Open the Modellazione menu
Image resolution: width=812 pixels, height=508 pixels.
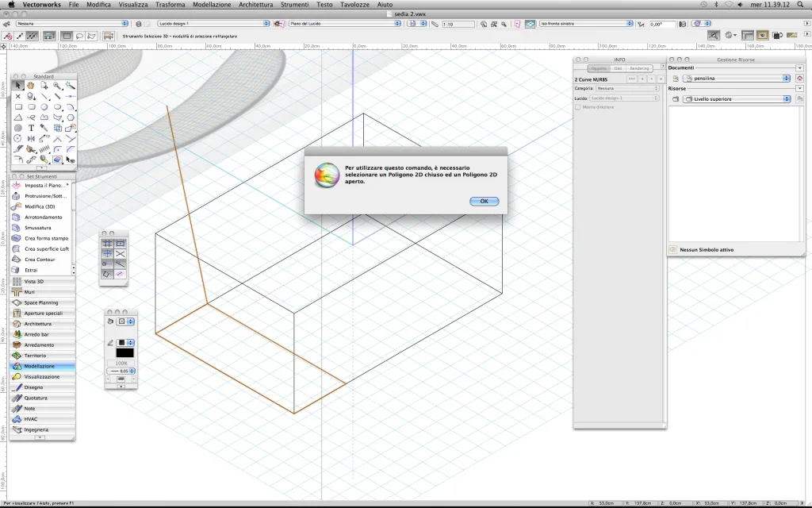point(212,5)
